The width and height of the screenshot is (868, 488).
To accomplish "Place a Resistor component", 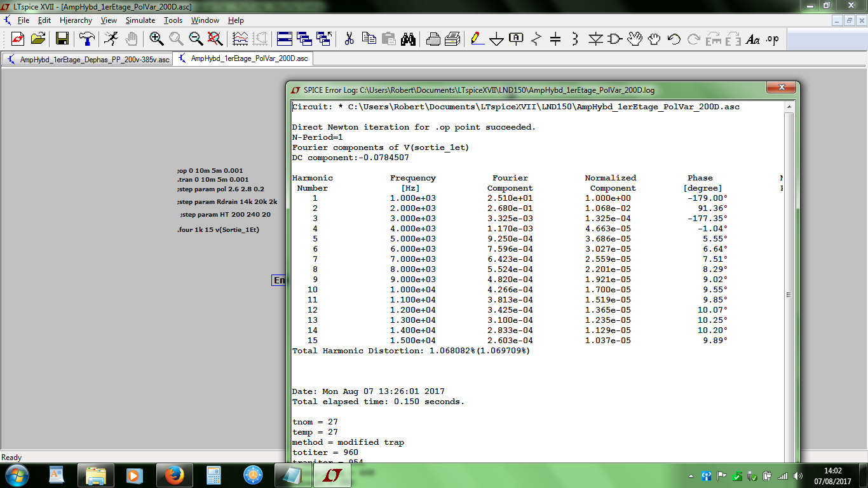I will point(536,39).
